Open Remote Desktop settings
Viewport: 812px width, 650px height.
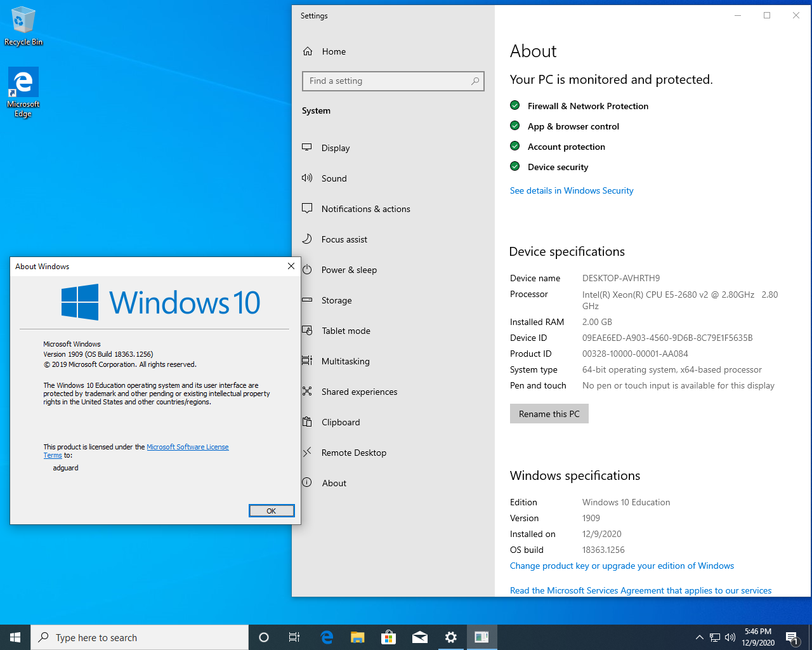pos(393,453)
